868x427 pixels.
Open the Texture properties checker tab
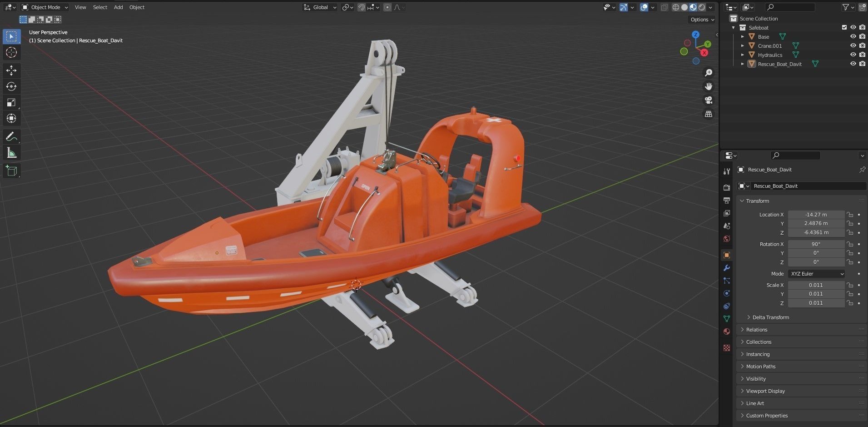[726, 348]
